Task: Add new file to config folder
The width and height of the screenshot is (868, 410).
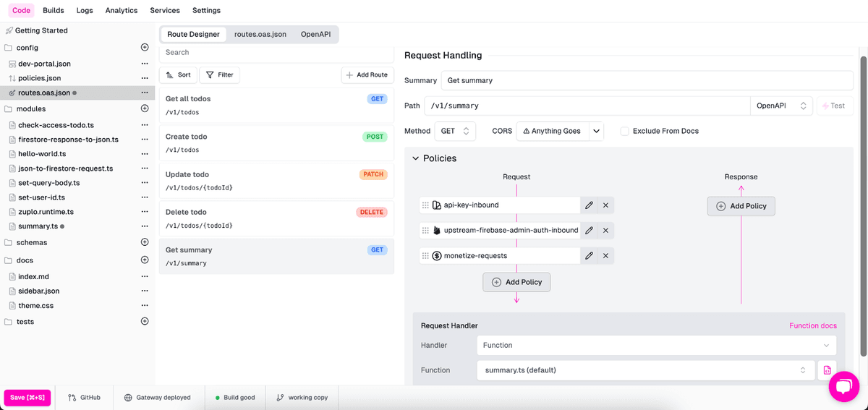Action: pyautogui.click(x=145, y=48)
